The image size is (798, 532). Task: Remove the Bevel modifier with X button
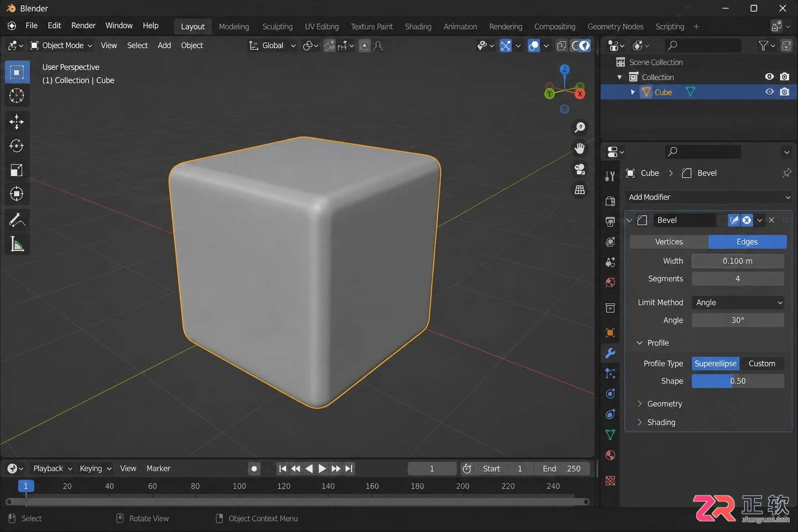(771, 220)
